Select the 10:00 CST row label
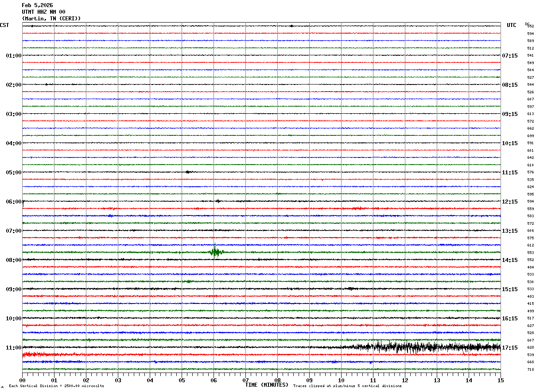 click(14, 319)
